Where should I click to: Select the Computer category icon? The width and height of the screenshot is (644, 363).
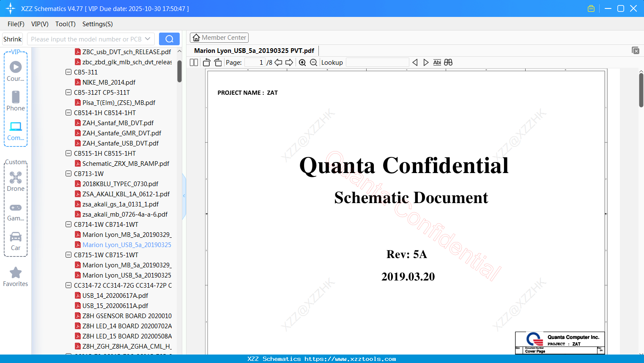[16, 131]
